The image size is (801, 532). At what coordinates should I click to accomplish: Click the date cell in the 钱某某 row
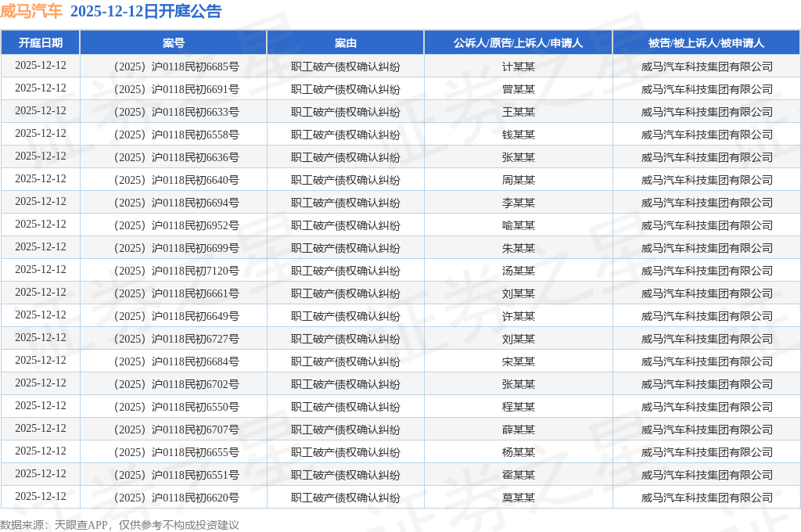41,133
